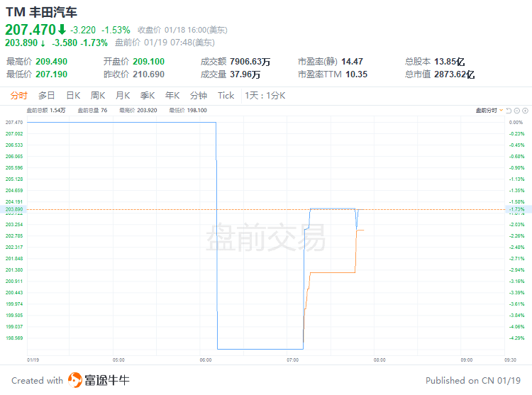Screen dimensions: 532x395
Task: Click the closing price 207.470
Action: (x=31, y=30)
